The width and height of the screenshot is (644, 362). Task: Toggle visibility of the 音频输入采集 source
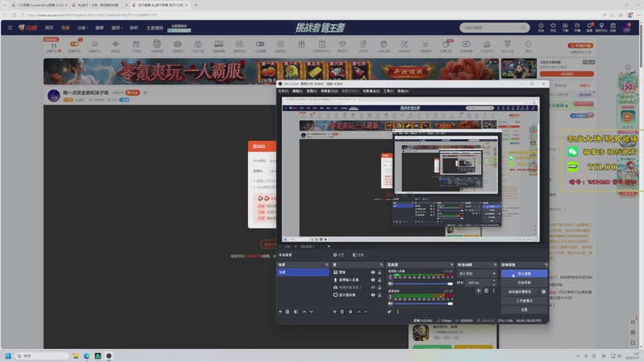373,280
